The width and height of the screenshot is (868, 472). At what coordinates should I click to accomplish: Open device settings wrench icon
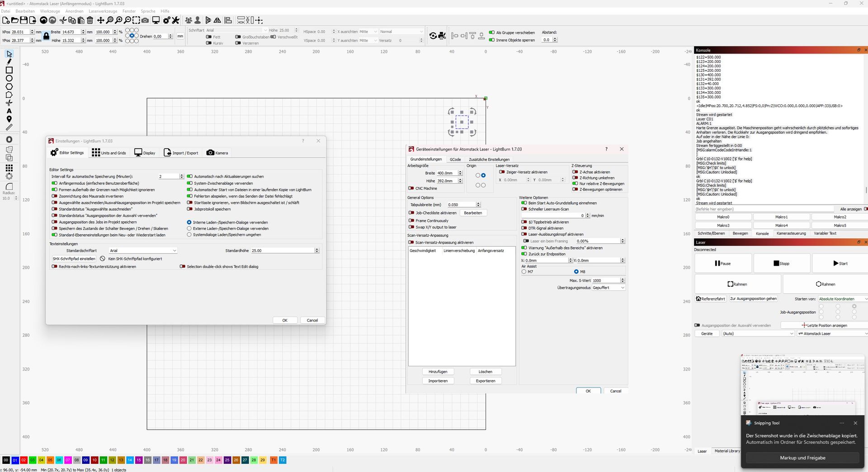(176, 20)
